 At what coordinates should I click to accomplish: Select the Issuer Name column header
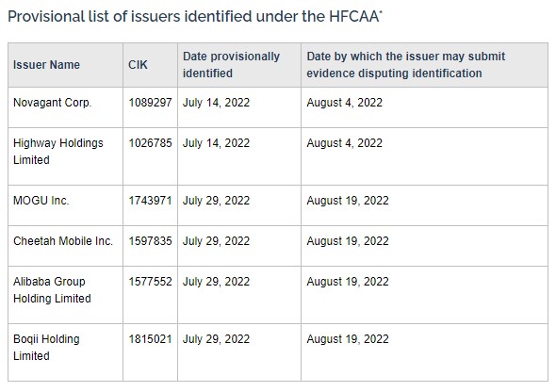[46, 65]
